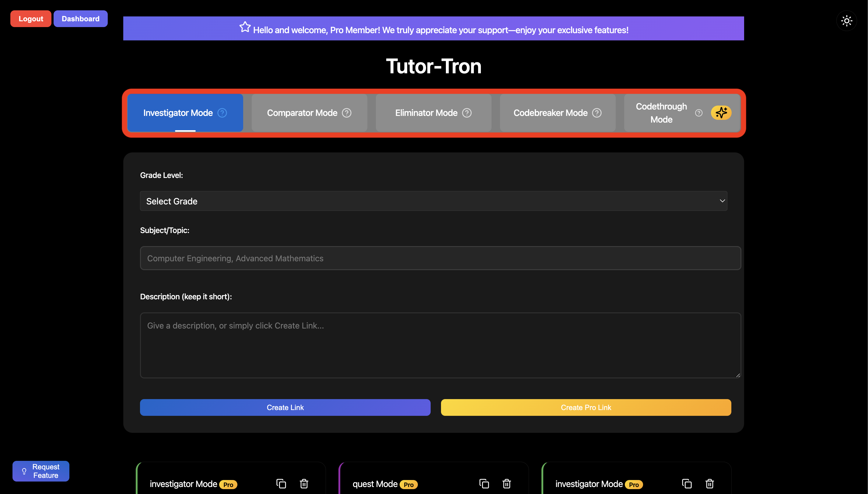Click the Subject/Topic input field

tap(440, 258)
